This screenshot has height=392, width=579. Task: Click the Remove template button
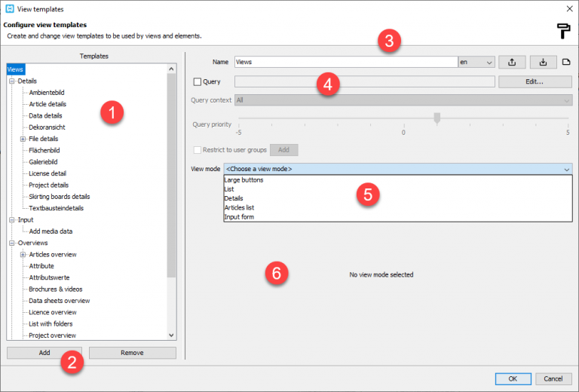point(132,353)
